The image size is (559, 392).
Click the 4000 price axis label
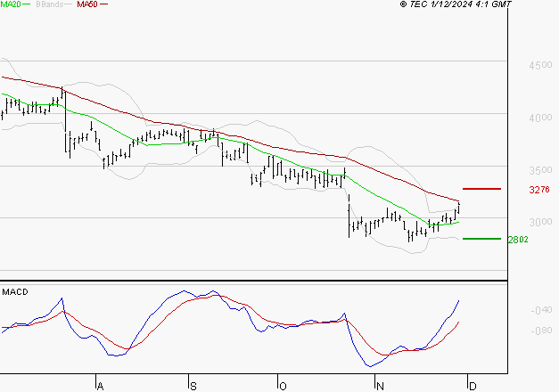540,118
